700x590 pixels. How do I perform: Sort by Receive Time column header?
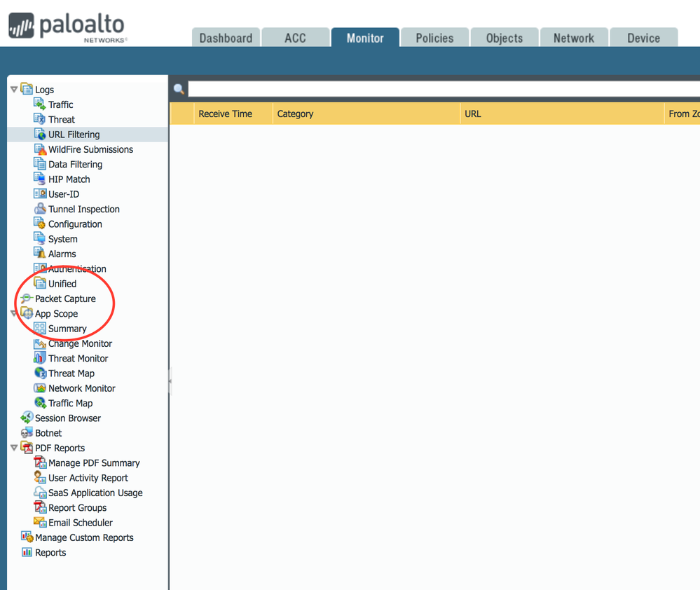tap(233, 114)
